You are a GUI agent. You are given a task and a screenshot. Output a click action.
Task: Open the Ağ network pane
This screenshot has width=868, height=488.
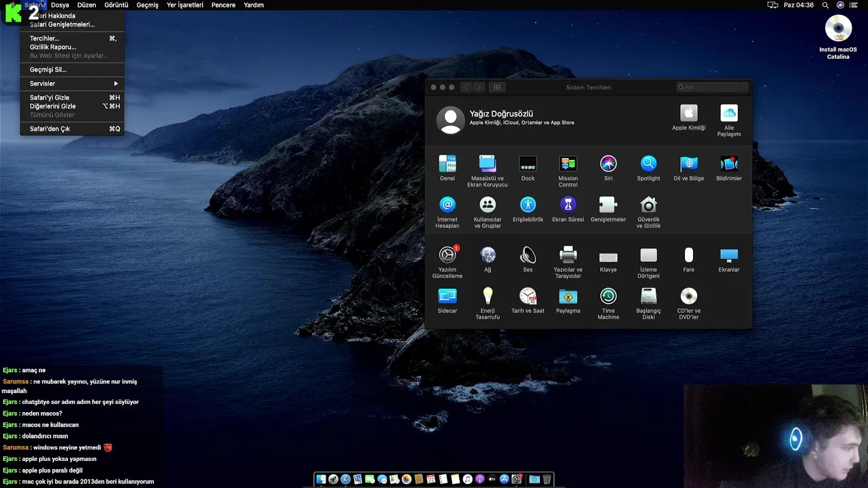click(488, 260)
